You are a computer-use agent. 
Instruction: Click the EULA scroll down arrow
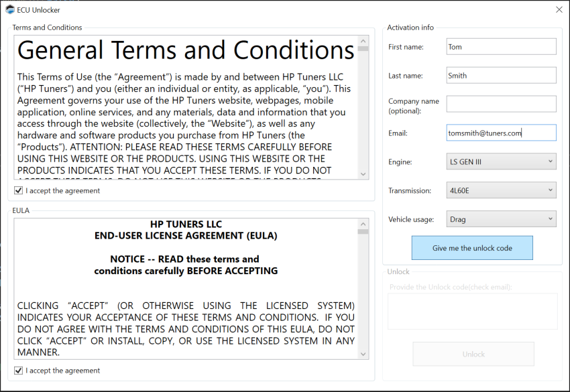[363, 354]
